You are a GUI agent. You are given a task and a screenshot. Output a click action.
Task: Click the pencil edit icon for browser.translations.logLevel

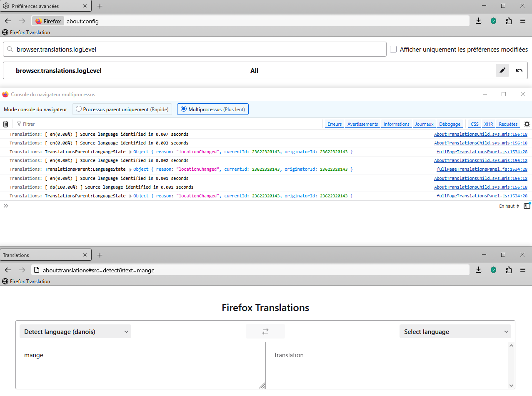click(502, 70)
